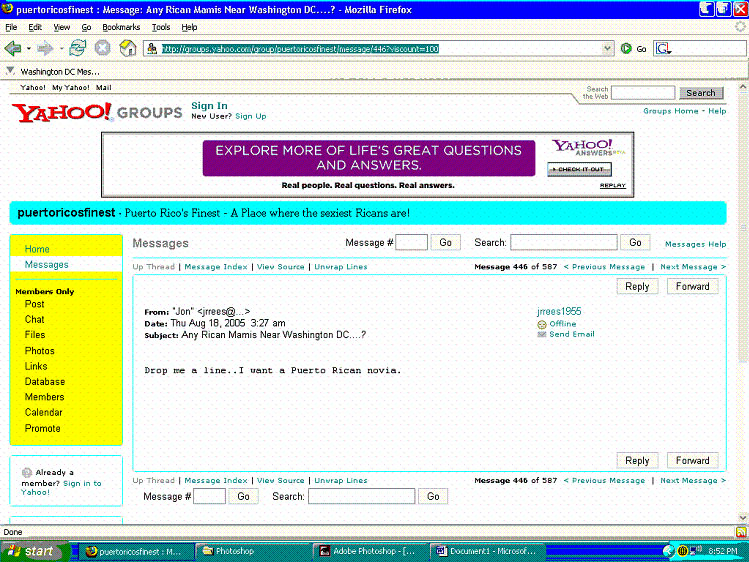Click the member icon beside Already a member

tap(27, 472)
